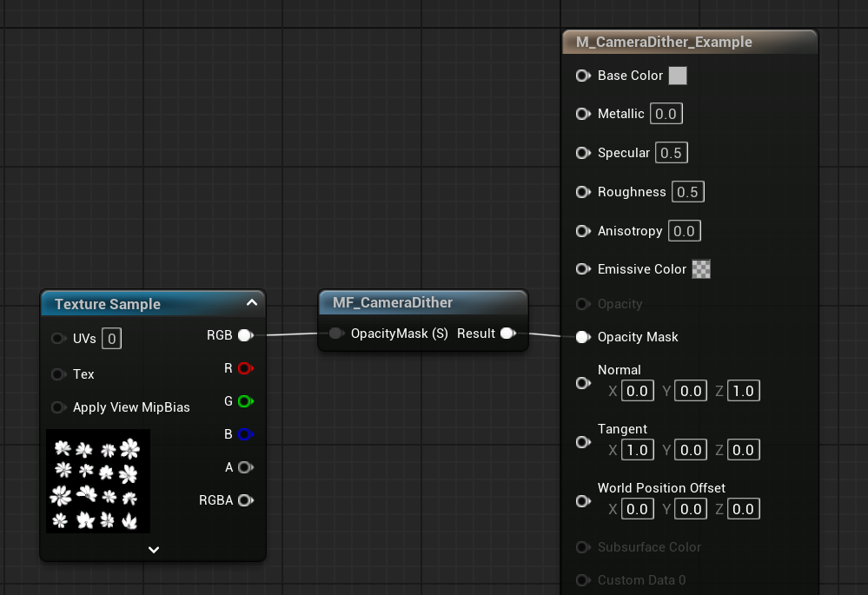
Task: Click the Opacity Mask input pin
Action: click(x=583, y=337)
